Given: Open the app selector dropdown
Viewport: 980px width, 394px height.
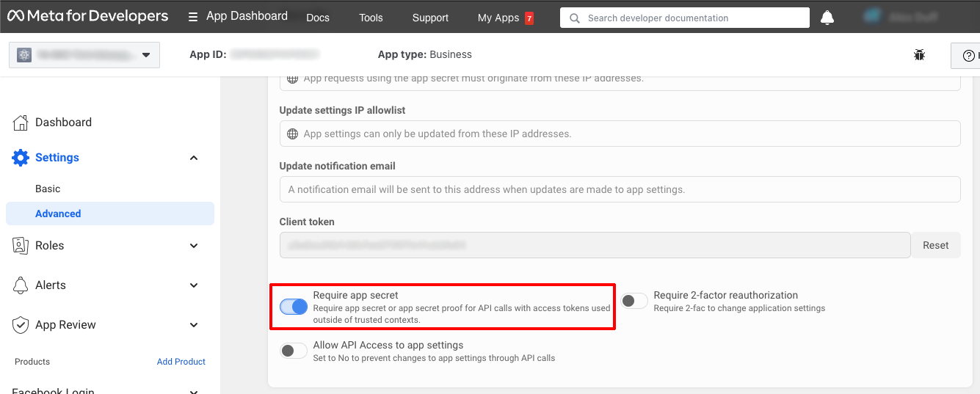Looking at the screenshot, I should point(84,55).
